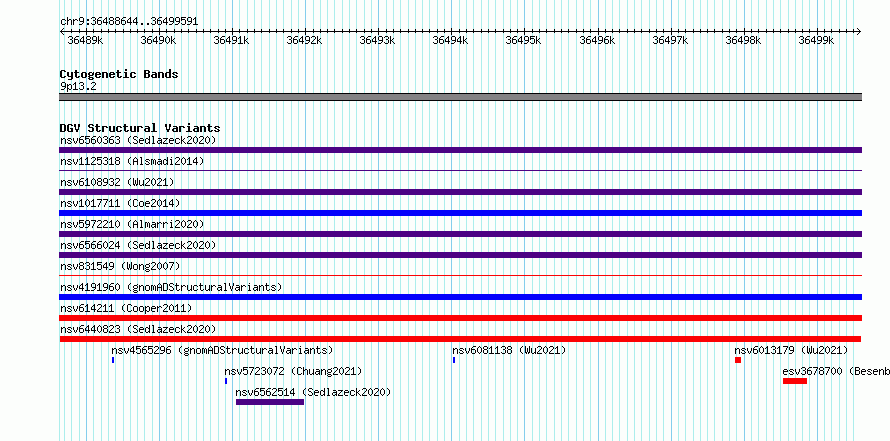Image resolution: width=890 pixels, height=441 pixels.
Task: Click the gray 9p13.2 cytogenetic band bar
Action: coord(460,97)
